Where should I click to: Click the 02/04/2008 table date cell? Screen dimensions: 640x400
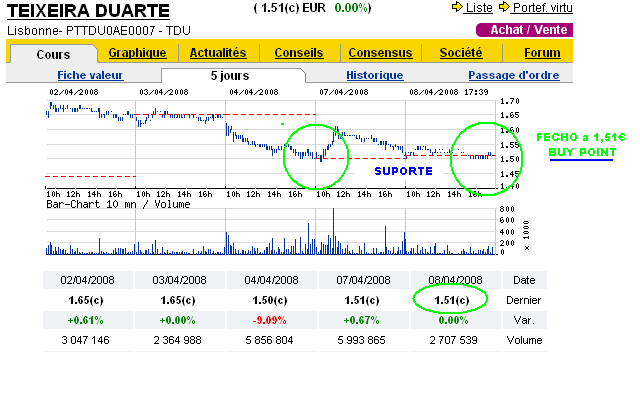87,280
